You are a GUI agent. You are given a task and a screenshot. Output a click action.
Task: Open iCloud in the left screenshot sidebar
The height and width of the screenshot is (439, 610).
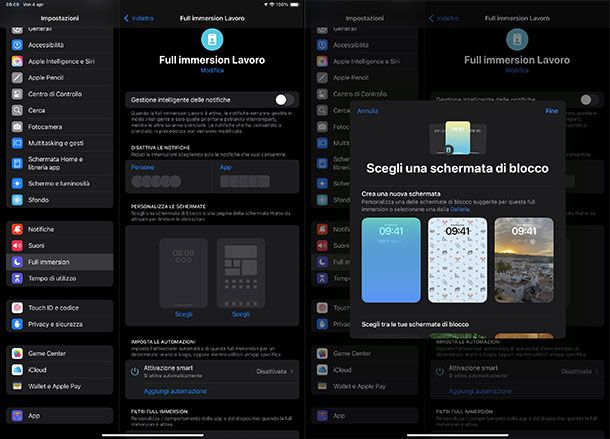(x=60, y=370)
